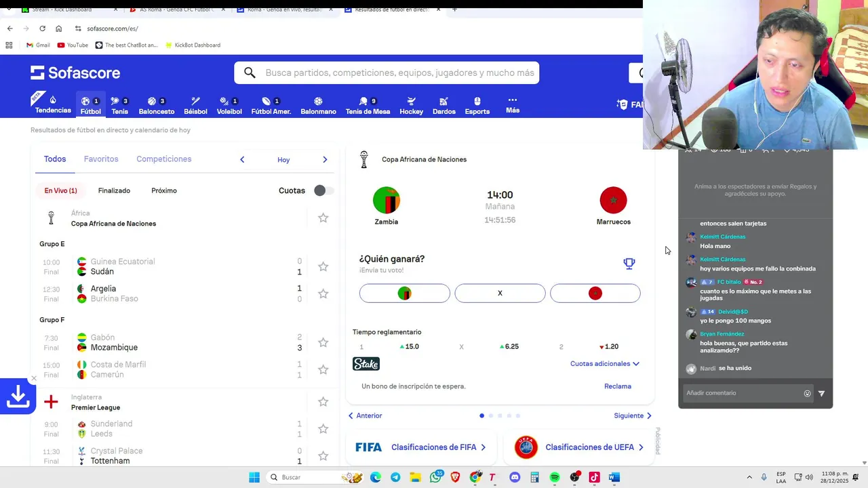Go to the Anterior featured match

point(365,415)
